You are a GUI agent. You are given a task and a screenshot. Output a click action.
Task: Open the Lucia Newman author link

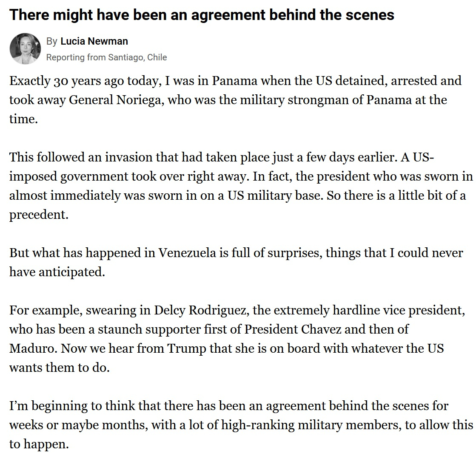[94, 41]
